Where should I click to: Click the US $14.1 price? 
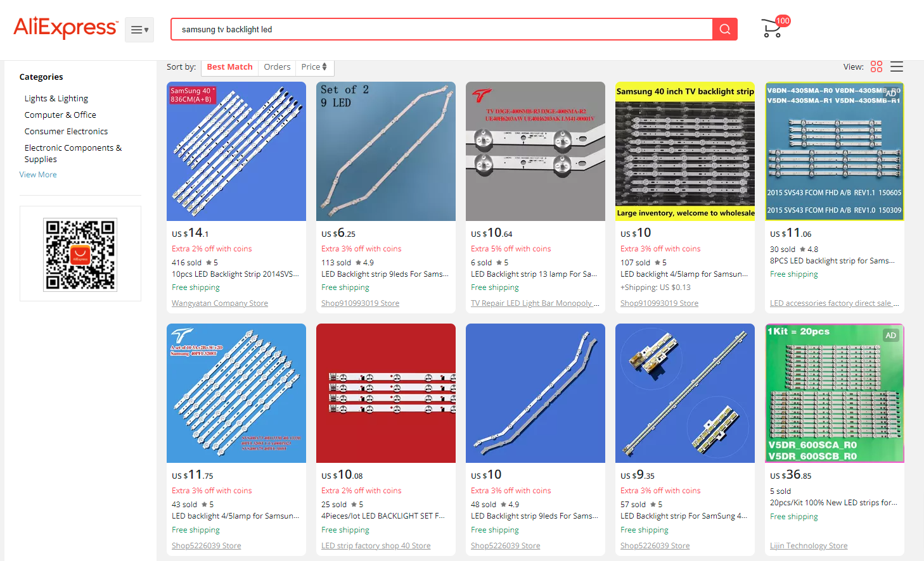(190, 233)
